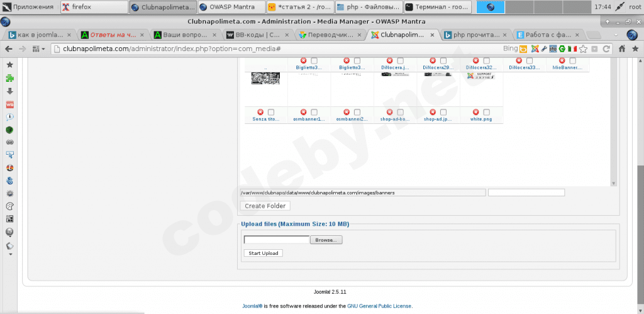Image resolution: width=644 pixels, height=314 pixels.
Task: Click the Create Folder button
Action: coord(265,206)
